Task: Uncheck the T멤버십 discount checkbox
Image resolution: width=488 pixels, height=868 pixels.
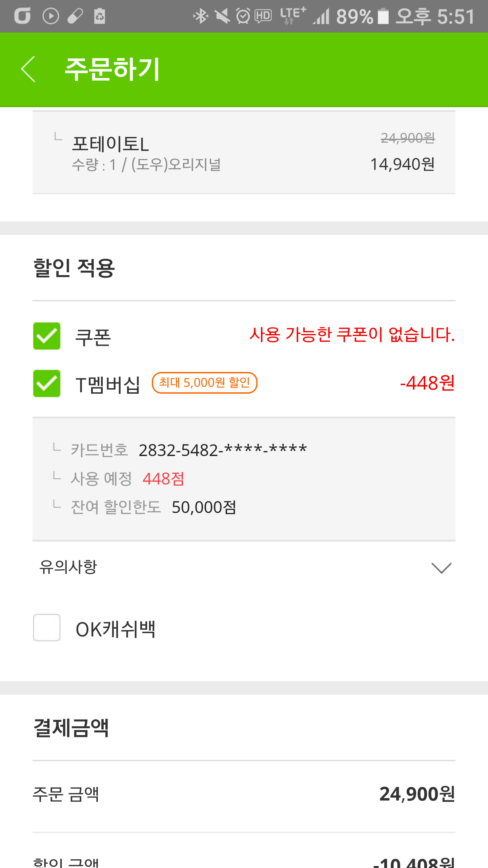Action: pyautogui.click(x=47, y=383)
